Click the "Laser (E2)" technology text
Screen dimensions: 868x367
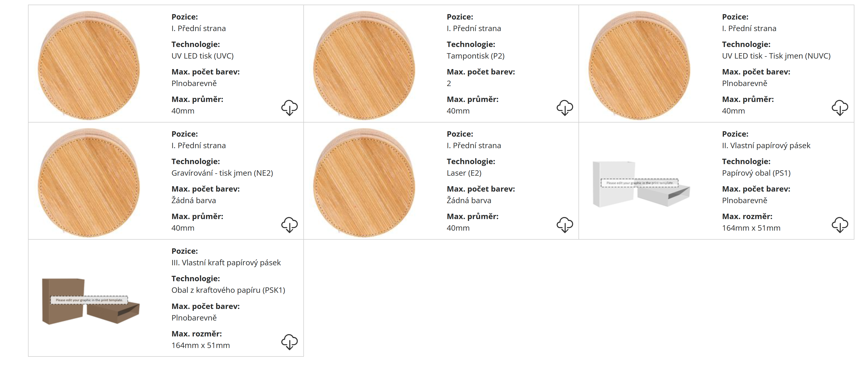point(464,173)
